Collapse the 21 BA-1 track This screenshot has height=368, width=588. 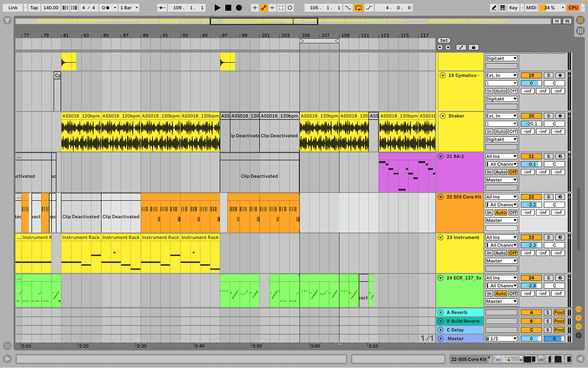441,156
